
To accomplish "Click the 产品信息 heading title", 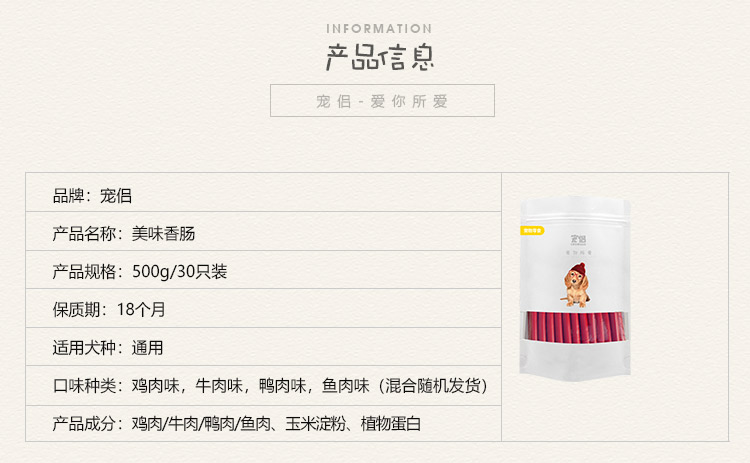I will tap(380, 57).
